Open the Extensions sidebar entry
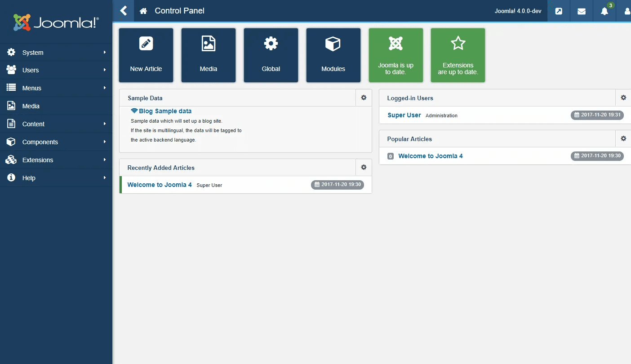This screenshot has width=631, height=364. coord(38,160)
